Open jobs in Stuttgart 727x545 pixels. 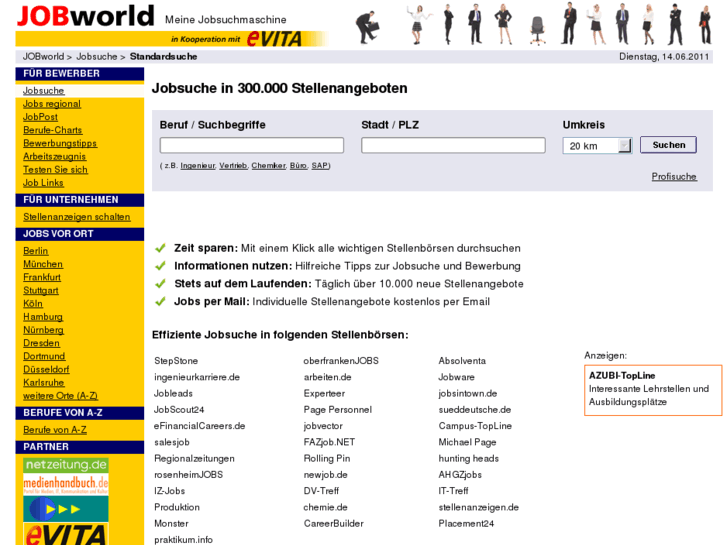coord(41,290)
